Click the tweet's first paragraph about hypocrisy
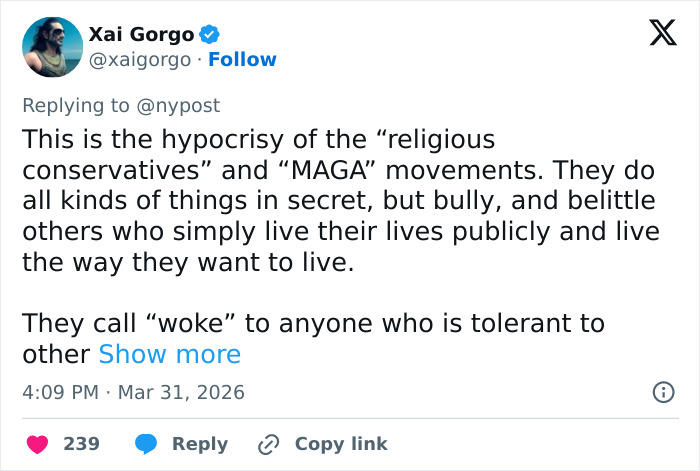 pyautogui.click(x=338, y=201)
